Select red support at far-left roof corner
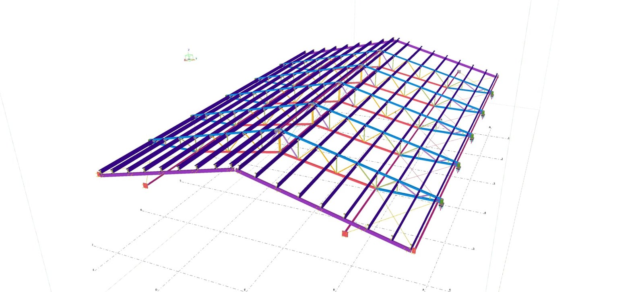This screenshot has width=644, height=292. tap(98, 174)
